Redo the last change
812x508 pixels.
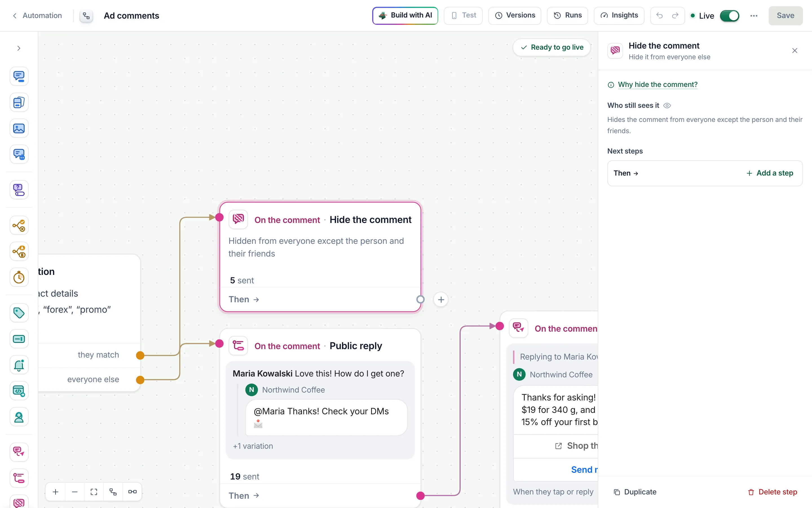675,16
